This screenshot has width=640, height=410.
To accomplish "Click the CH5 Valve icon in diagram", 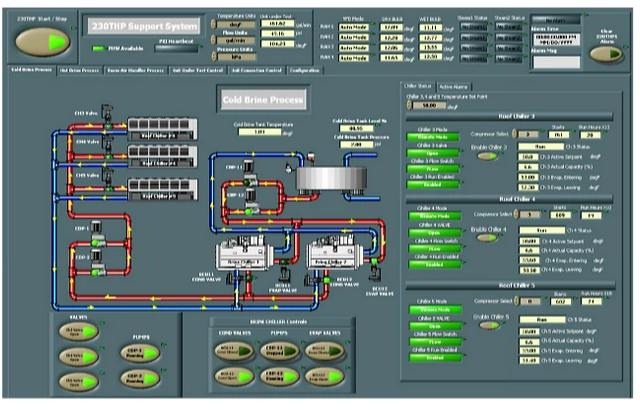I will [108, 179].
